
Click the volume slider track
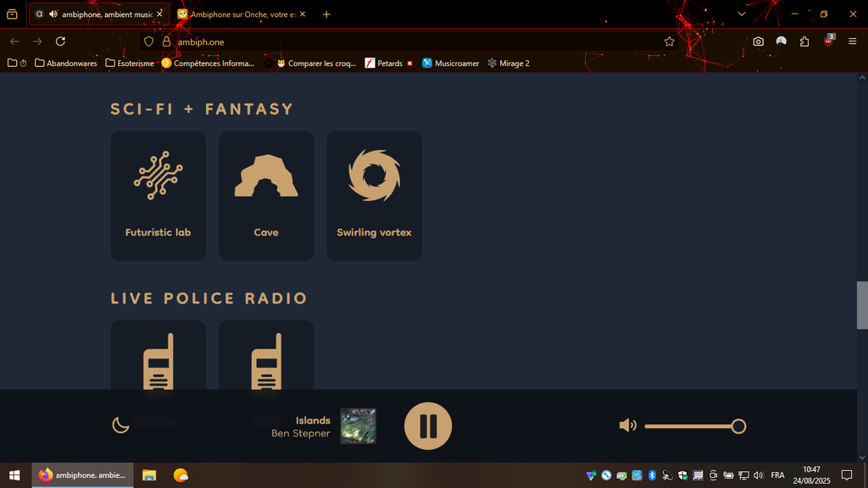click(x=687, y=426)
